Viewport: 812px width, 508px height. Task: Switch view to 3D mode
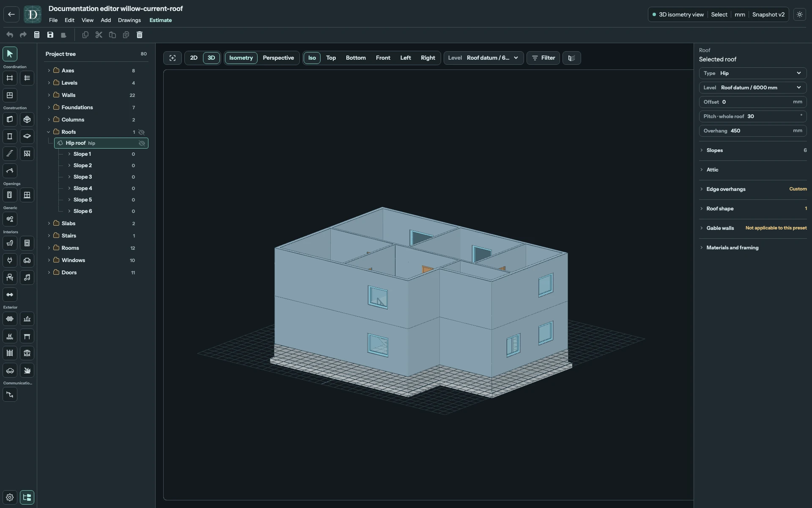tap(211, 58)
